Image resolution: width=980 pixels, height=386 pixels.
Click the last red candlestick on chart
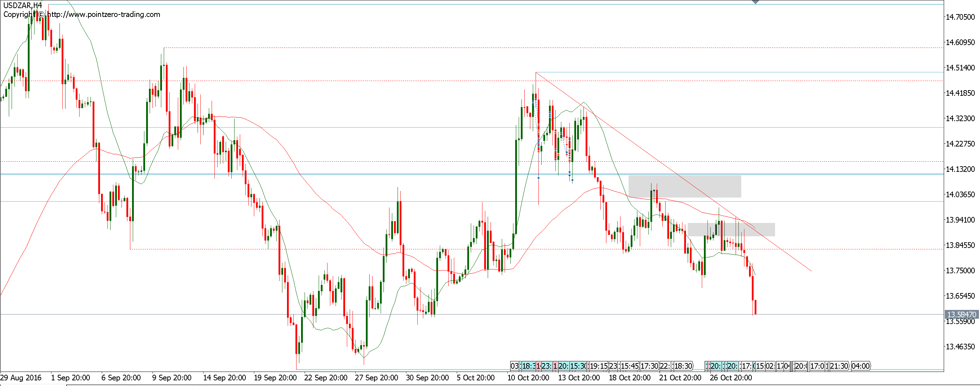[x=755, y=307]
